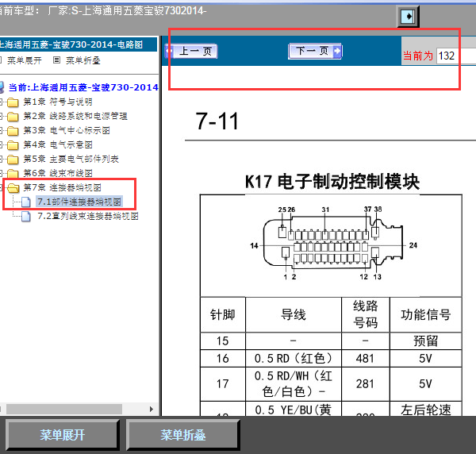Open chapter 第3章 电气中心标示图
Viewport: 476px width, 454px height.
pyautogui.click(x=67, y=130)
